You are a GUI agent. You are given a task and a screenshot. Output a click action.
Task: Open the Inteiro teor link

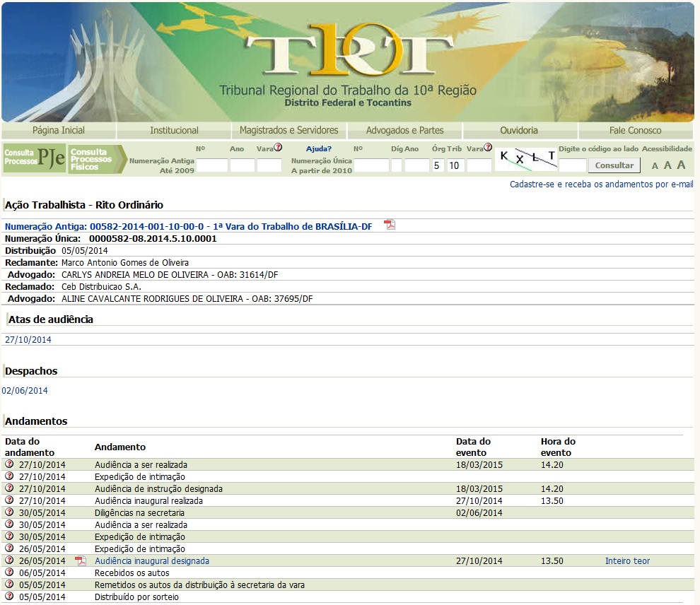pyautogui.click(x=627, y=561)
